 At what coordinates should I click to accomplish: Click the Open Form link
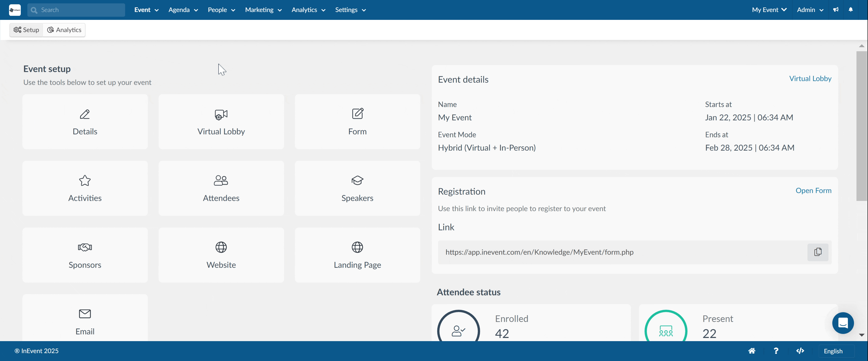pos(814,190)
